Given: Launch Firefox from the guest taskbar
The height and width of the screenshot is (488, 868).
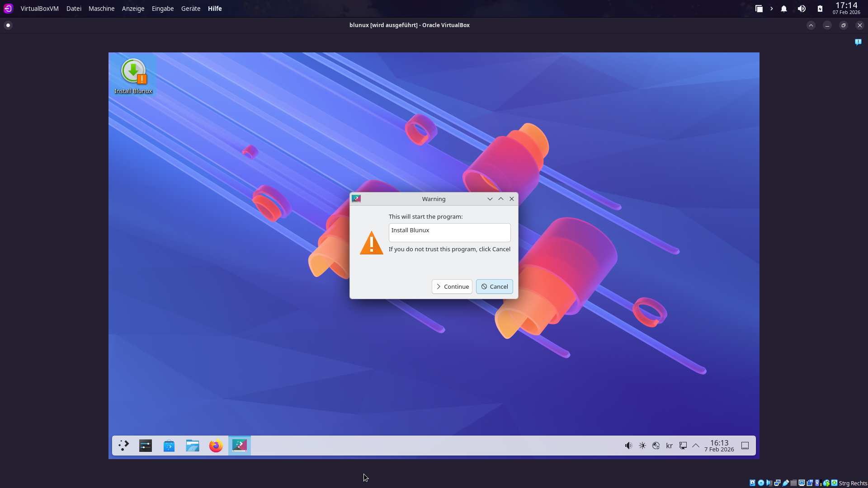Looking at the screenshot, I should point(216,446).
